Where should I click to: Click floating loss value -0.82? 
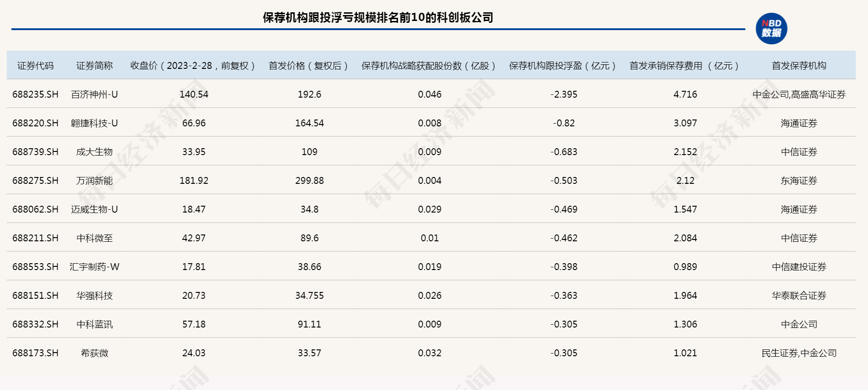click(x=564, y=123)
